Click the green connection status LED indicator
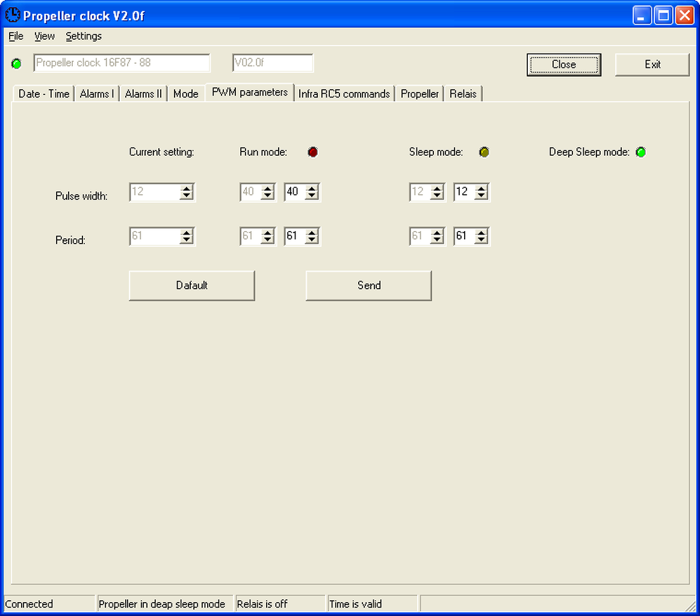This screenshot has width=700, height=616. pyautogui.click(x=16, y=64)
